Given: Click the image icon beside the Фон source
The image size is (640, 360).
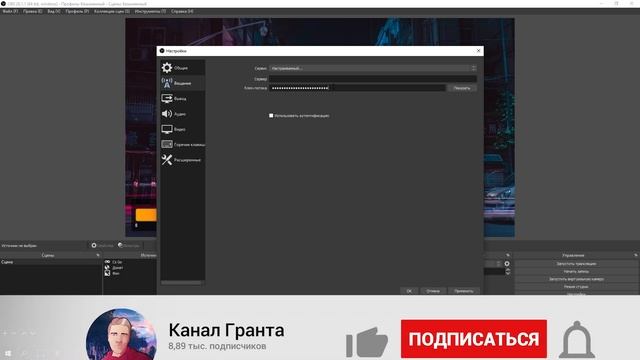Looking at the screenshot, I should pos(107,273).
